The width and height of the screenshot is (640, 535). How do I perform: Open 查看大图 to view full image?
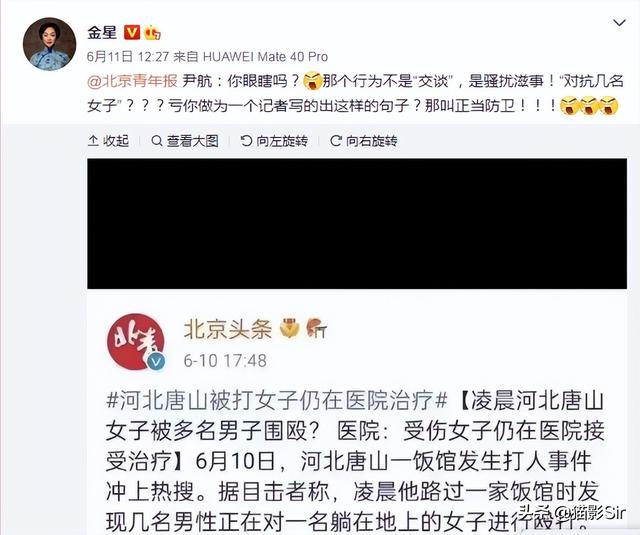click(x=185, y=141)
